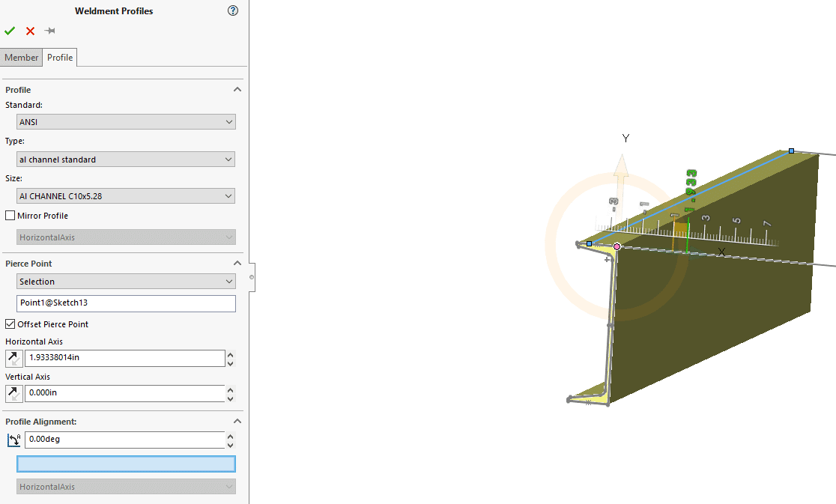Open the Type dropdown showing al channel standard
This screenshot has height=504, width=836.
pyautogui.click(x=126, y=160)
